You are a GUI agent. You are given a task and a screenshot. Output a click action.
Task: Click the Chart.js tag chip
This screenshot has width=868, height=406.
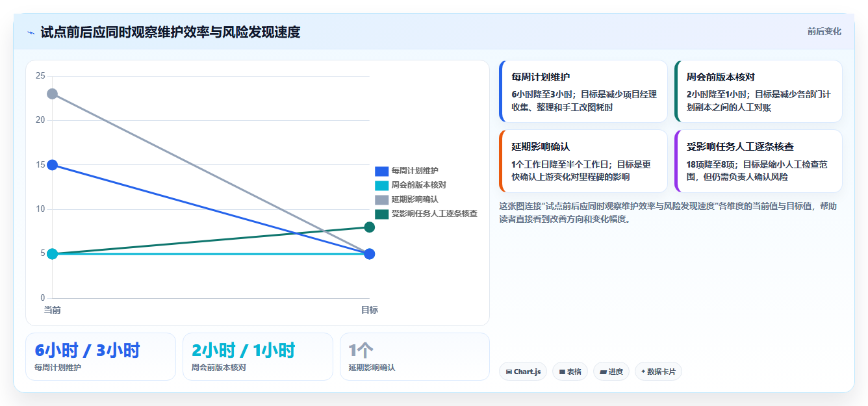pos(523,372)
